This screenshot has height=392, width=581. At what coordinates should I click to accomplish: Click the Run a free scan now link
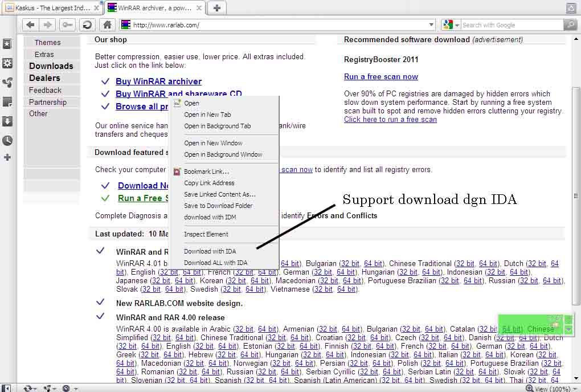pos(381,77)
